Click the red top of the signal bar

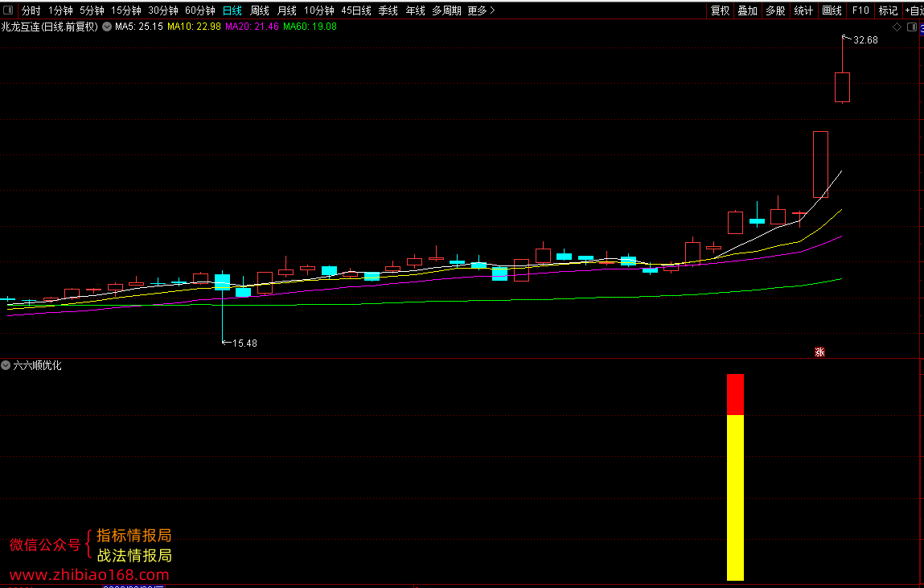736,395
